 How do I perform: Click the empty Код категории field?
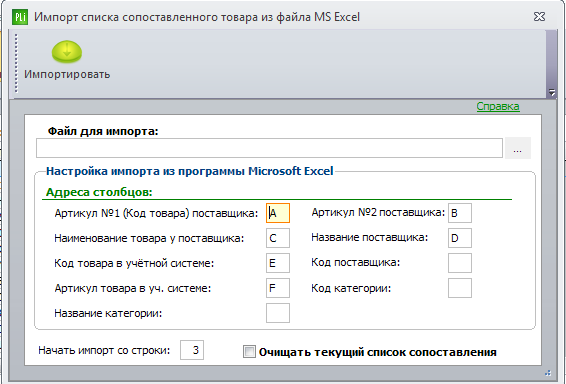point(460,288)
